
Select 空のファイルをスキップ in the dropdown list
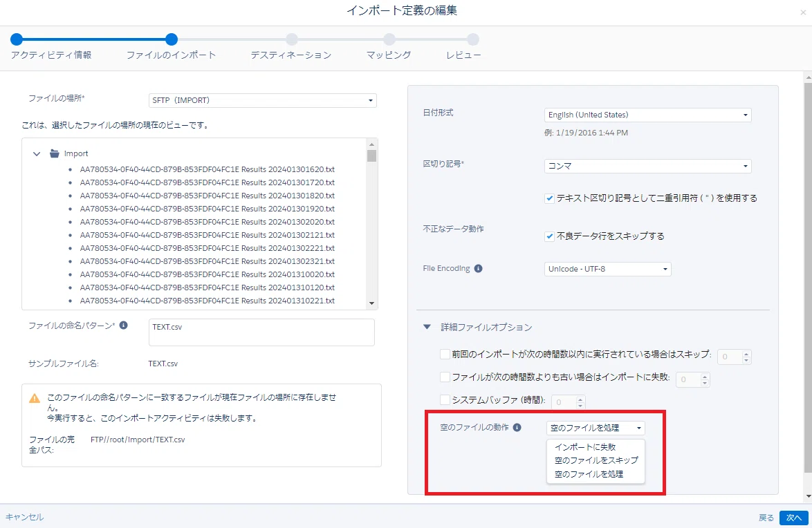click(x=596, y=460)
